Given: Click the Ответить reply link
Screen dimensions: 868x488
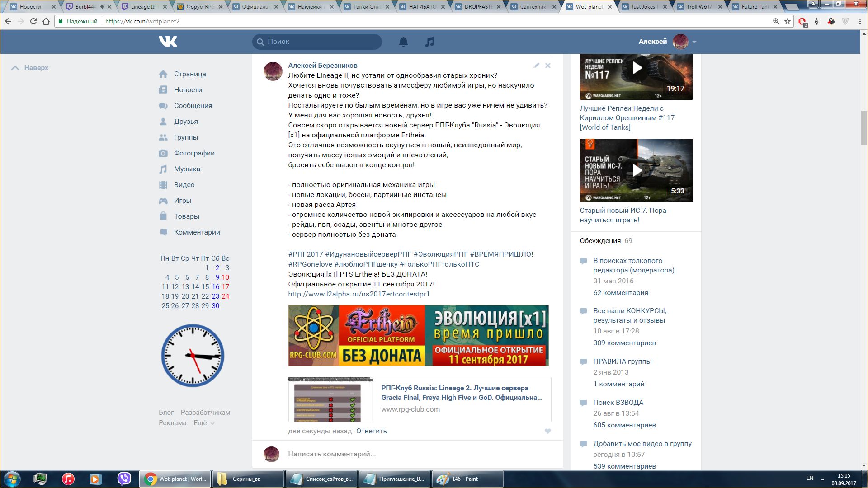Looking at the screenshot, I should (x=372, y=431).
